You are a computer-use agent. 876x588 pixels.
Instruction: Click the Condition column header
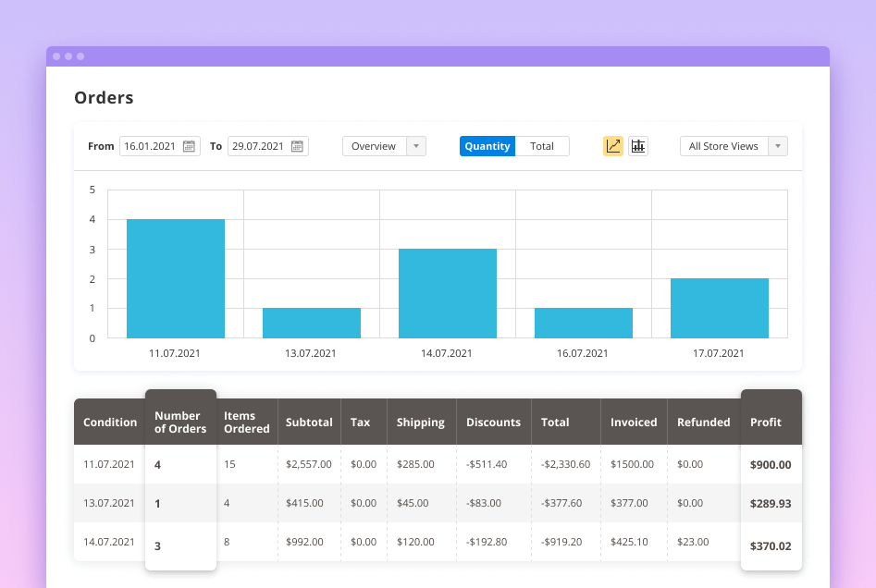click(x=110, y=423)
